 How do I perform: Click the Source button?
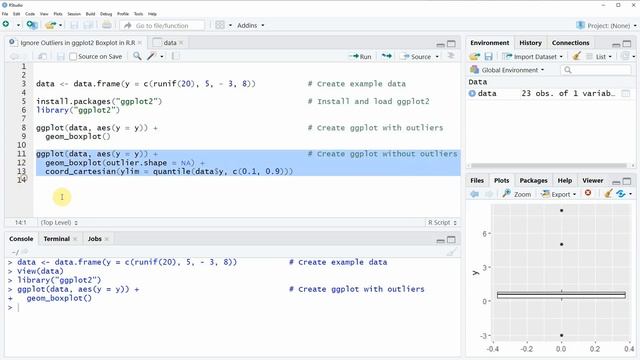[x=416, y=56]
